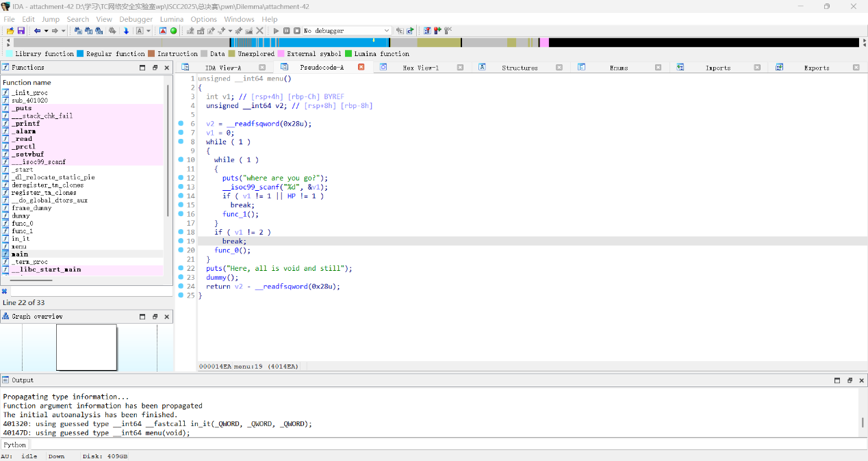Toggle the breakpoint dot at line 7

pyautogui.click(x=181, y=133)
